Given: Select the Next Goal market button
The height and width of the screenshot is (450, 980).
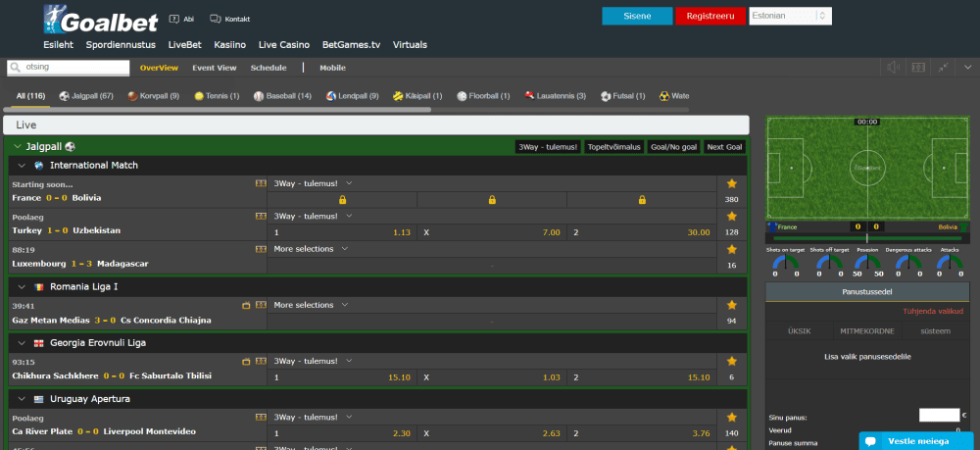Looking at the screenshot, I should (x=724, y=147).
